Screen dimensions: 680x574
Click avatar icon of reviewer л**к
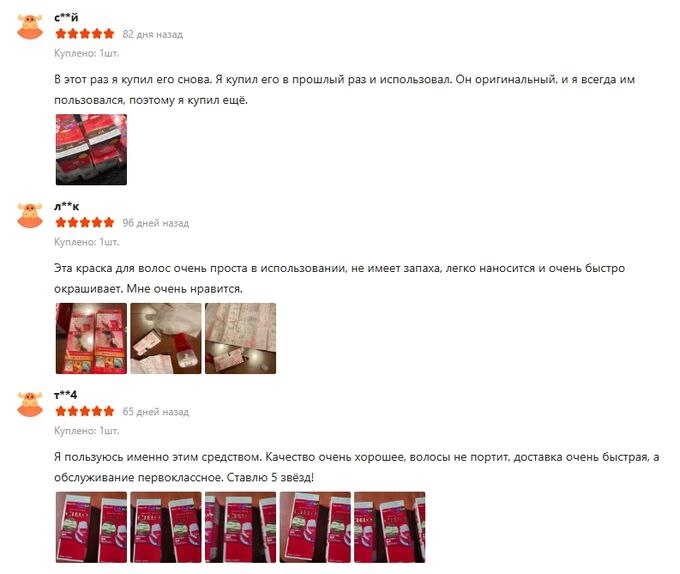coord(30,215)
